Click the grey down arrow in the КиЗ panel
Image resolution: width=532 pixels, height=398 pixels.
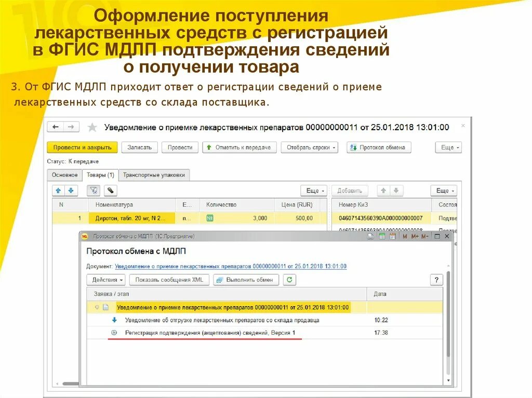tap(396, 191)
